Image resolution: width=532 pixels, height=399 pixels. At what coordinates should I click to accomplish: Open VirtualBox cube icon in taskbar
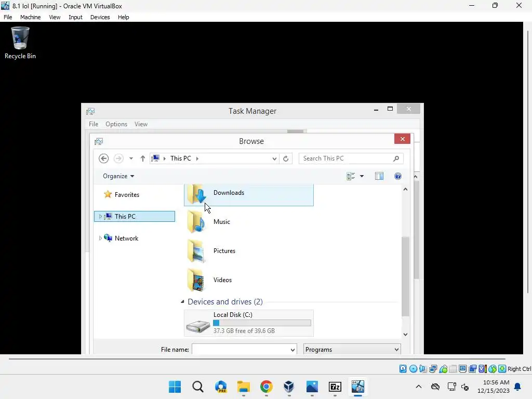289,387
